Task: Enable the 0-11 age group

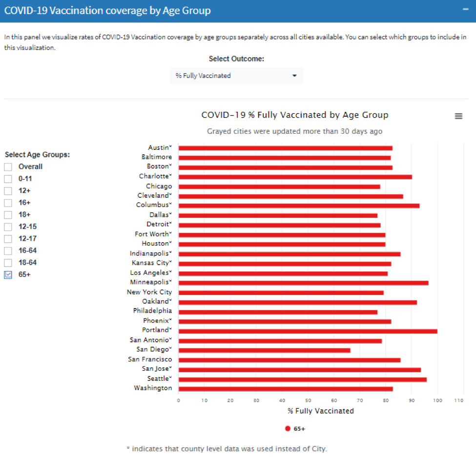Action: tap(7, 179)
